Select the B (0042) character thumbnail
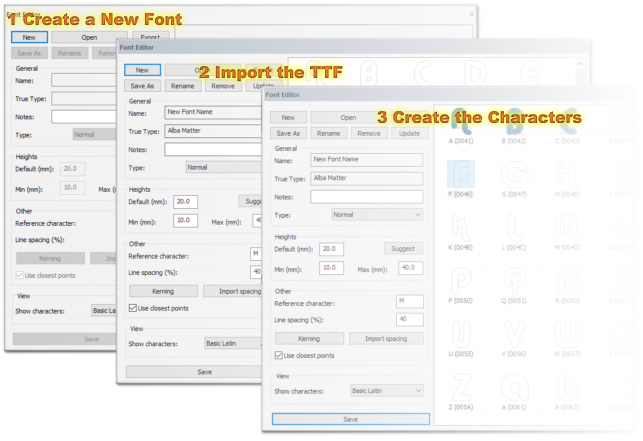This screenshot has height=441, width=643. pos(514,123)
